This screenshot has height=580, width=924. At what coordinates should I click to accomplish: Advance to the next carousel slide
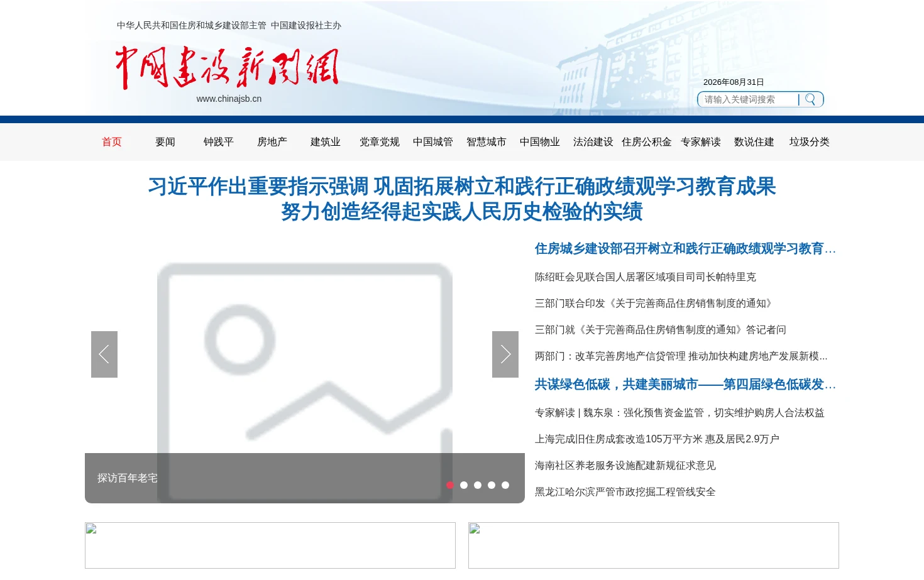(x=505, y=354)
